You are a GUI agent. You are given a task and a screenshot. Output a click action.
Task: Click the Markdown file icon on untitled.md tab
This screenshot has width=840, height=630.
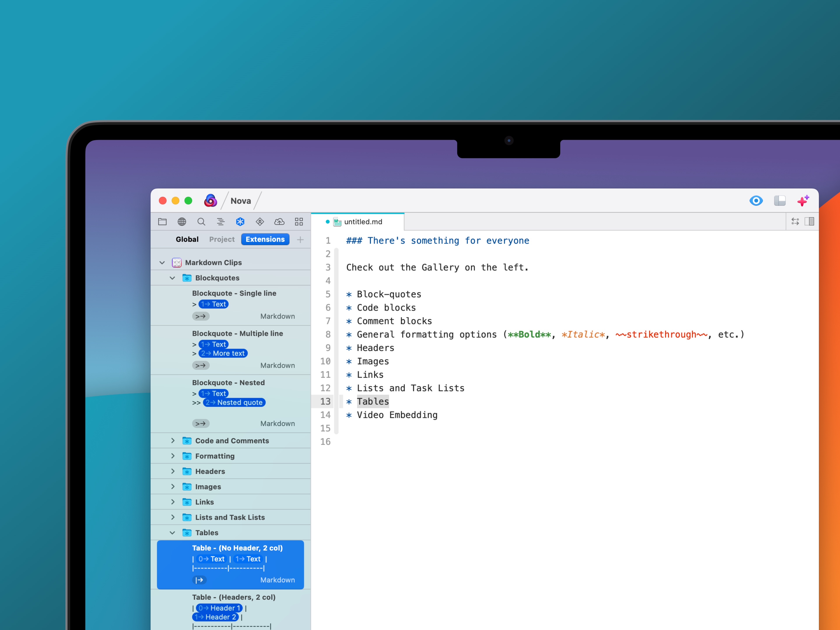coord(337,222)
